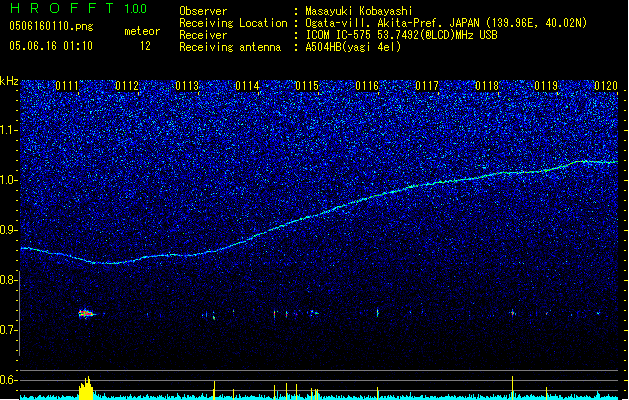Select the file name 0506160110.png
Image resolution: width=629 pixels, height=400 pixels.
click(51, 26)
